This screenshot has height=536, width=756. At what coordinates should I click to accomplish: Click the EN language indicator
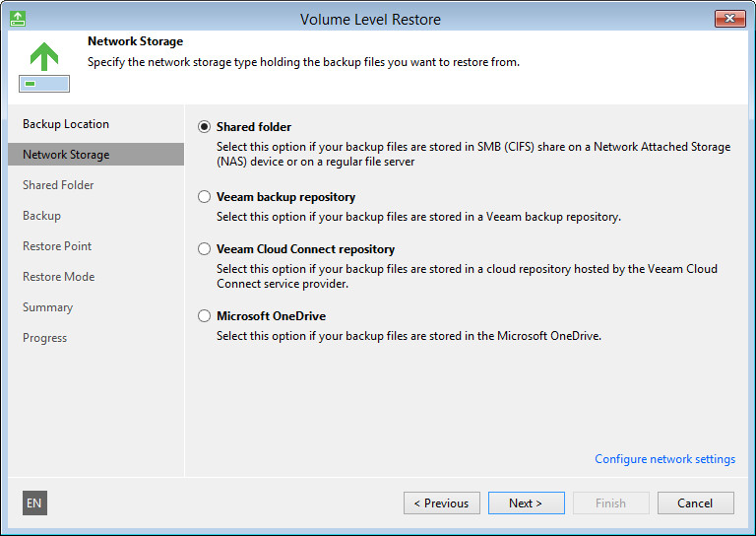click(34, 503)
